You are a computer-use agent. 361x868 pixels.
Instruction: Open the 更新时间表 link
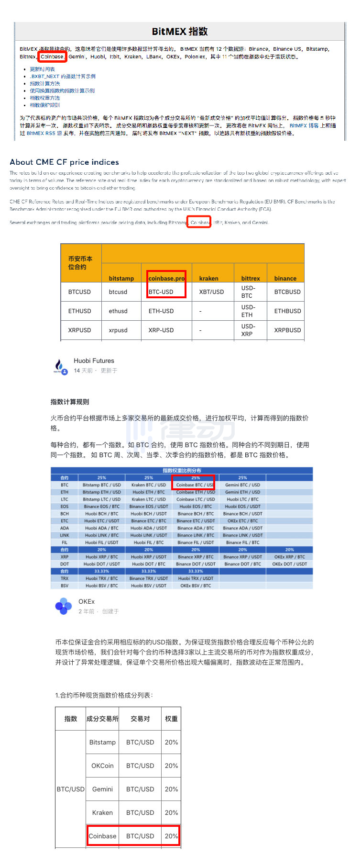(x=42, y=69)
